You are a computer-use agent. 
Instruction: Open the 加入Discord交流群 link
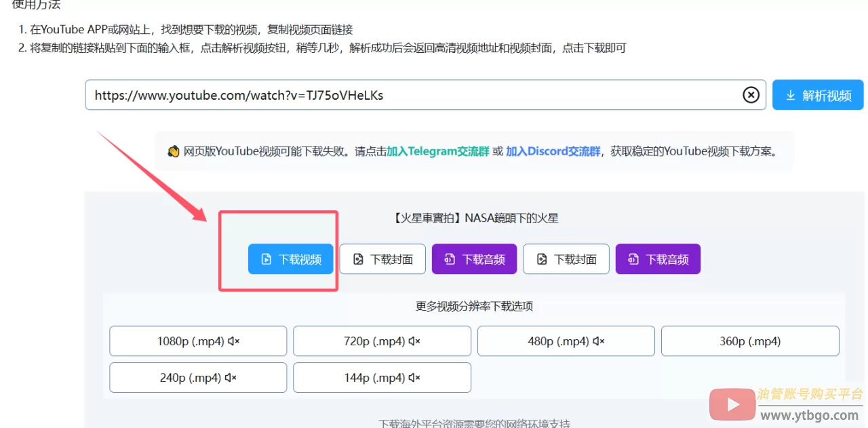pyautogui.click(x=553, y=151)
